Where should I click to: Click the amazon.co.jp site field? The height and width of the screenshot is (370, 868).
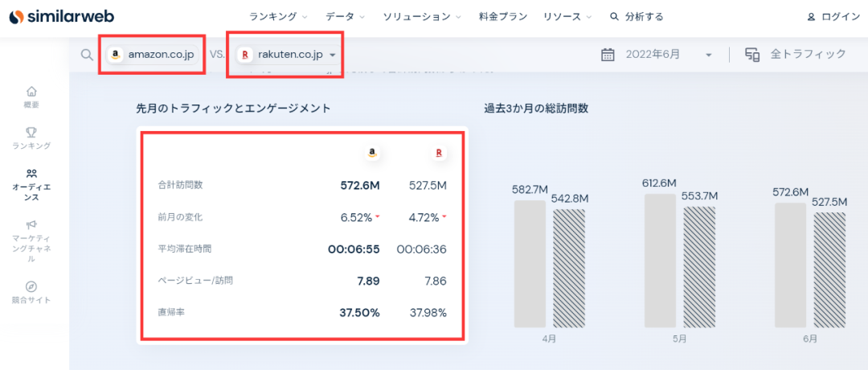click(x=153, y=55)
